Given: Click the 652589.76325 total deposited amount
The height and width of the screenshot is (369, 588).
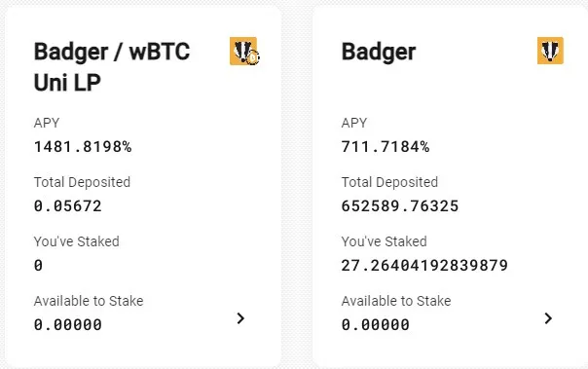Looking at the screenshot, I should [400, 205].
